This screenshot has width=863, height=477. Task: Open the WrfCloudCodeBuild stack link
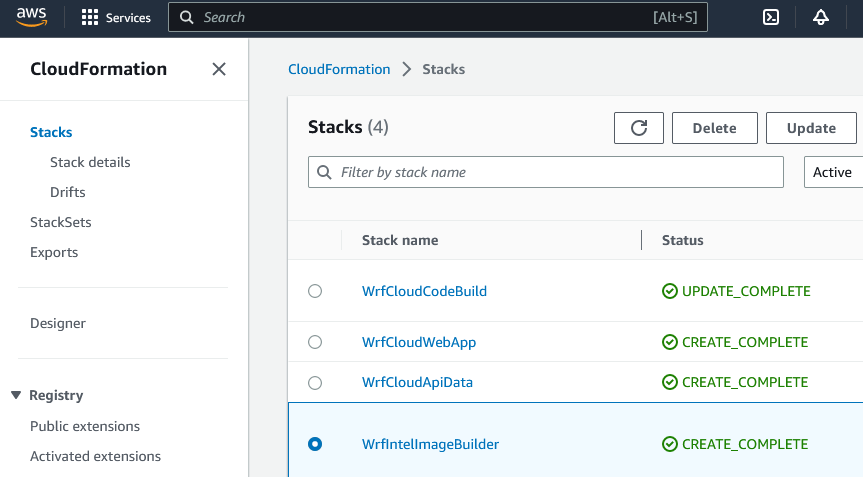click(424, 291)
